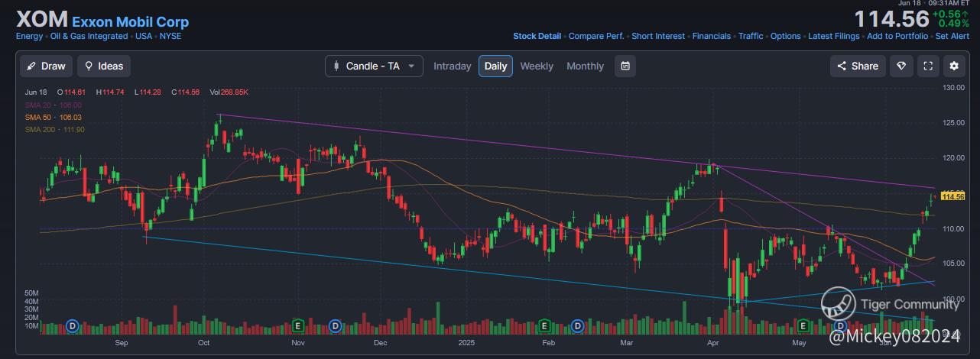Click the 105.00 price axis label

[953, 264]
